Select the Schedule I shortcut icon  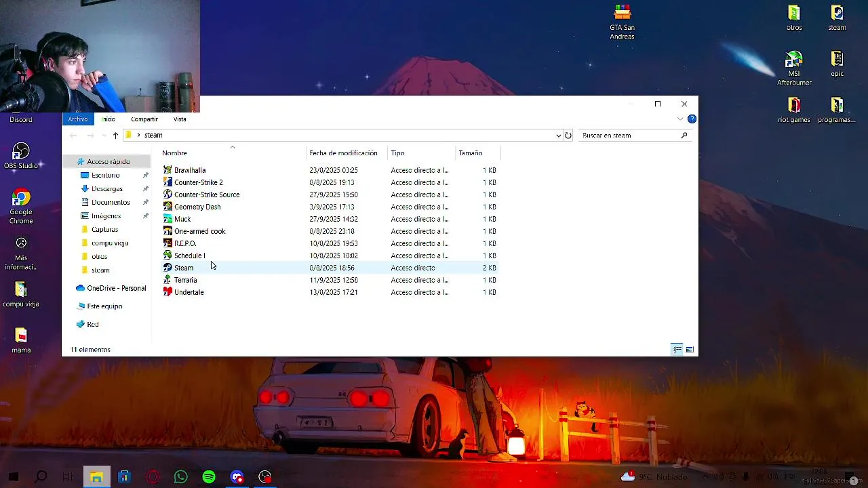pyautogui.click(x=167, y=256)
